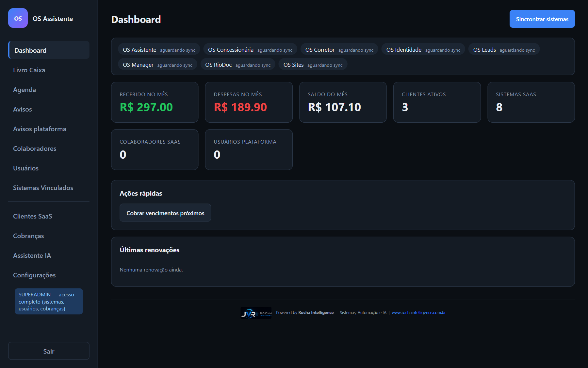Image resolution: width=588 pixels, height=368 pixels.
Task: Click the OS RioDoc sync chip
Action: [x=238, y=65]
